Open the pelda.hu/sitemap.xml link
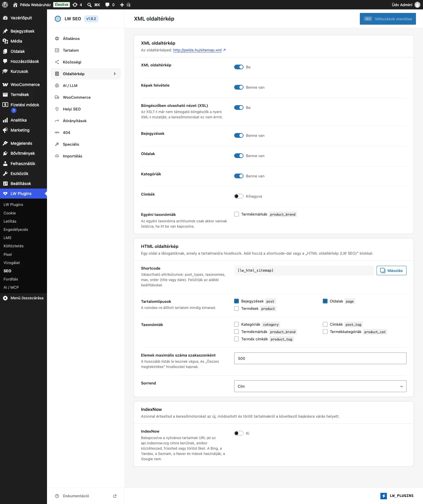 coord(197,50)
